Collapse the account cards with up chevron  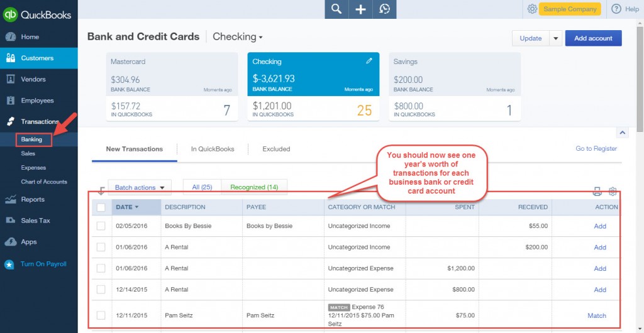(622, 133)
